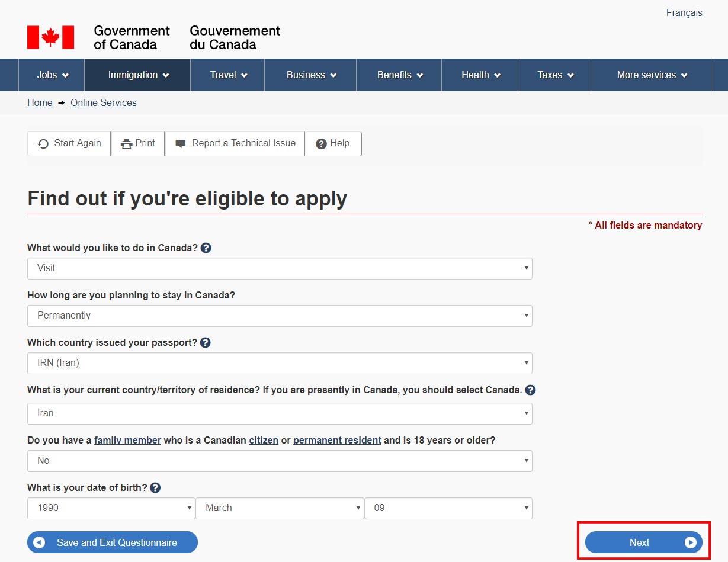728x562 pixels.
Task: Switch language to Français
Action: click(x=684, y=13)
